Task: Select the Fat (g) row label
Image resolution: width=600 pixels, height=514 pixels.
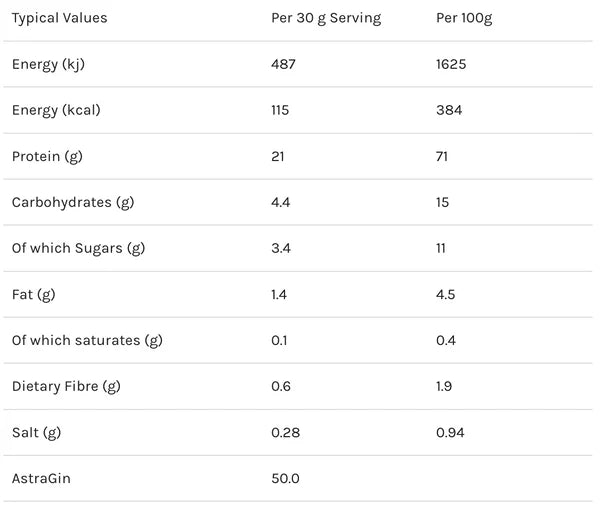Action: click(32, 294)
